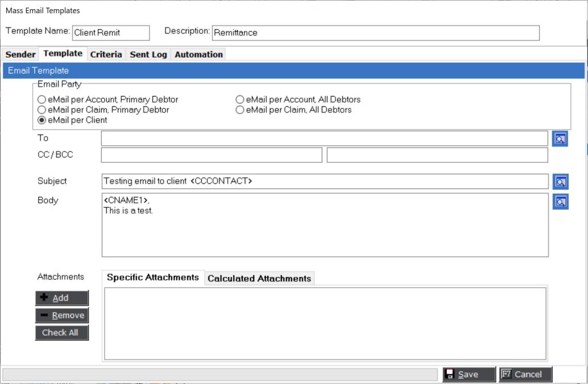Click the lookup icon beside the Body field

[x=560, y=201]
